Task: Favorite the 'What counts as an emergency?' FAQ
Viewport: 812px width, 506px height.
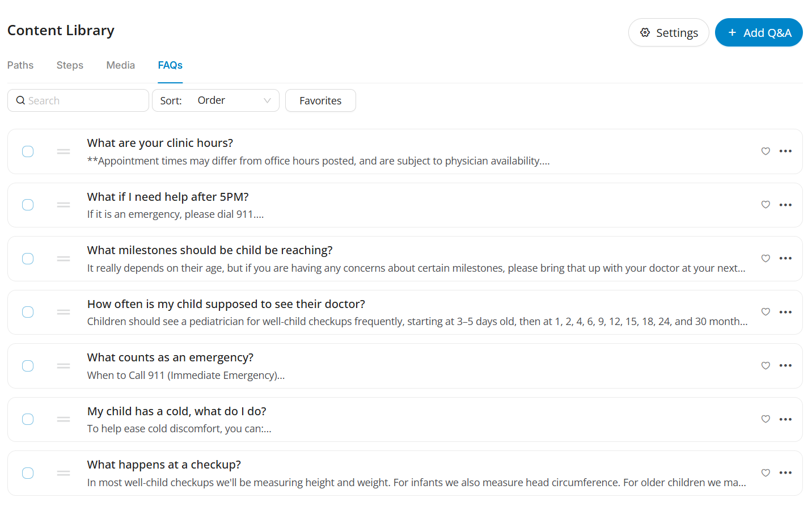Action: click(766, 366)
